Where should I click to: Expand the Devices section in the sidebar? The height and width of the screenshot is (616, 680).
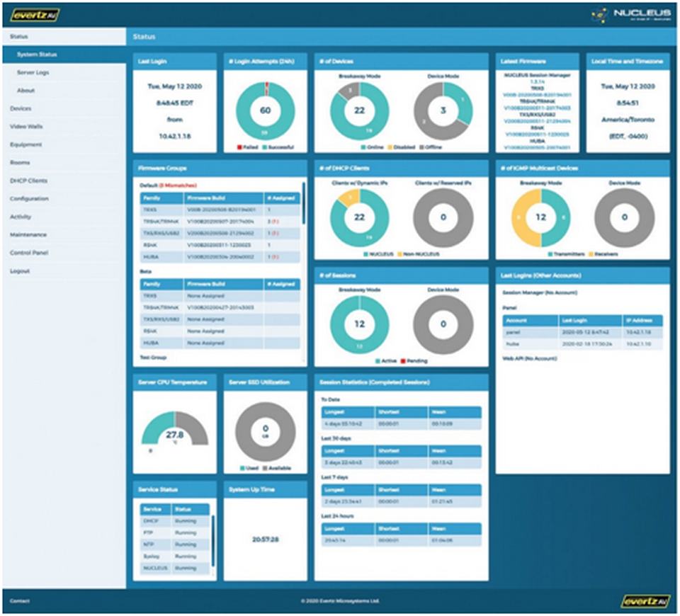[x=21, y=108]
